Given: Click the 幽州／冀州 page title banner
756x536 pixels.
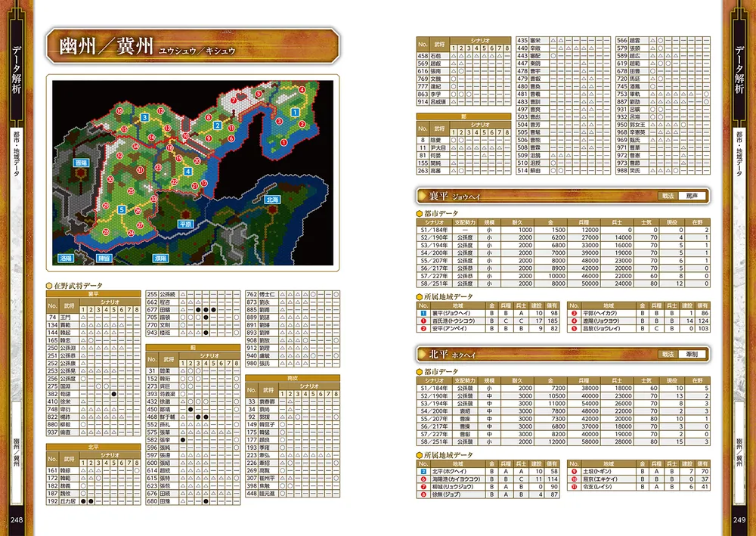Looking at the screenshot, I should (x=193, y=47).
